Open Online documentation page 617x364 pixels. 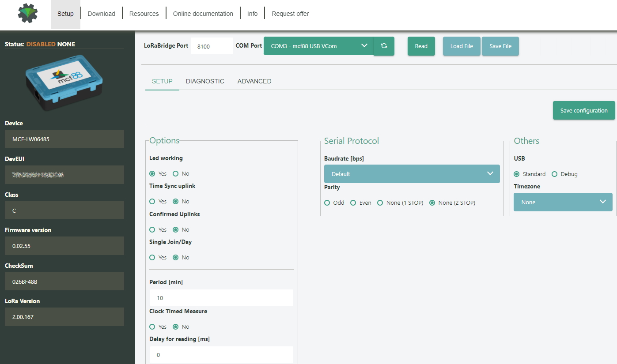tap(203, 14)
